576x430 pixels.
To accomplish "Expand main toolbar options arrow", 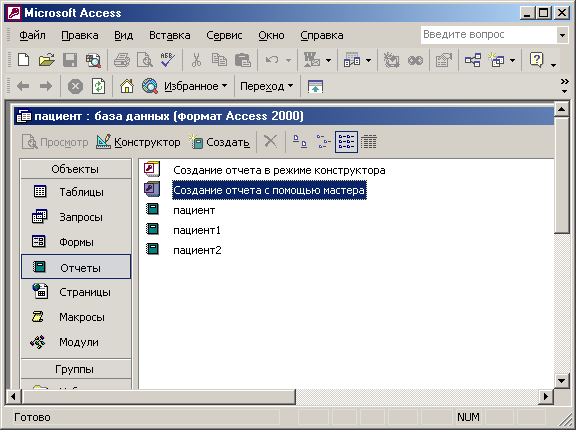I will pos(554,65).
